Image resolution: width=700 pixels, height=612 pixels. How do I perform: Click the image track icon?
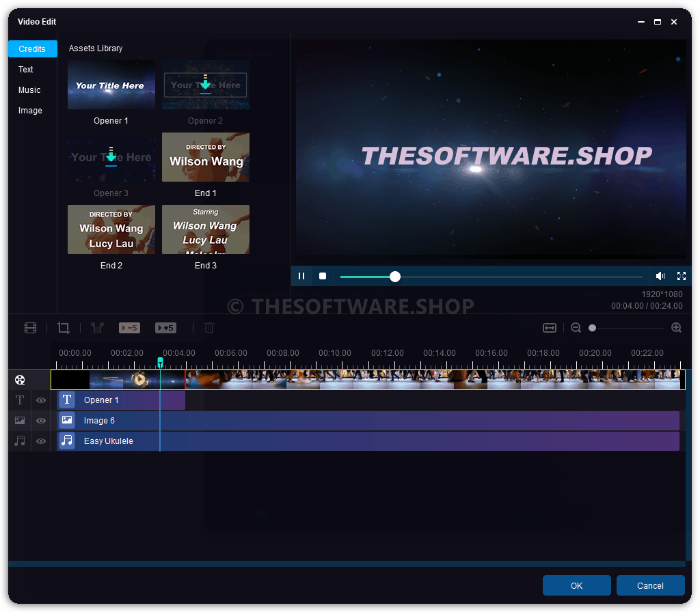[20, 421]
